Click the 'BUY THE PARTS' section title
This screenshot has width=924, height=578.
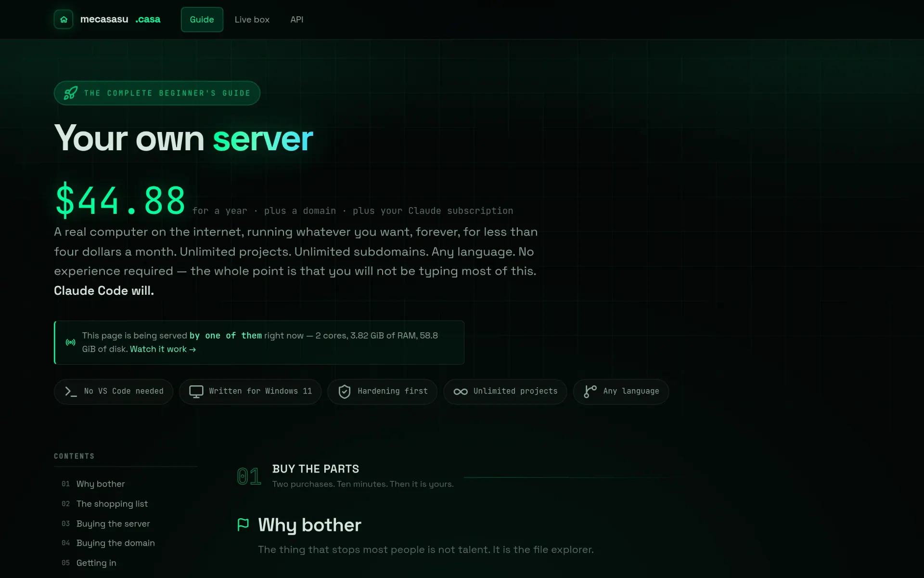[316, 469]
